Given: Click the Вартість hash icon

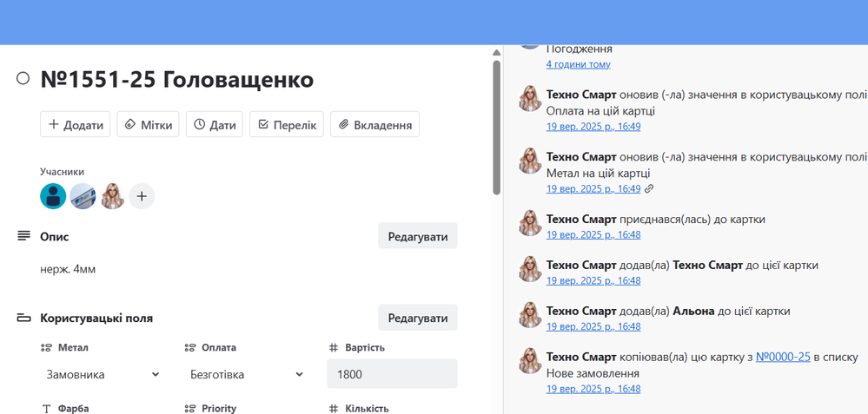Looking at the screenshot, I should [x=334, y=348].
